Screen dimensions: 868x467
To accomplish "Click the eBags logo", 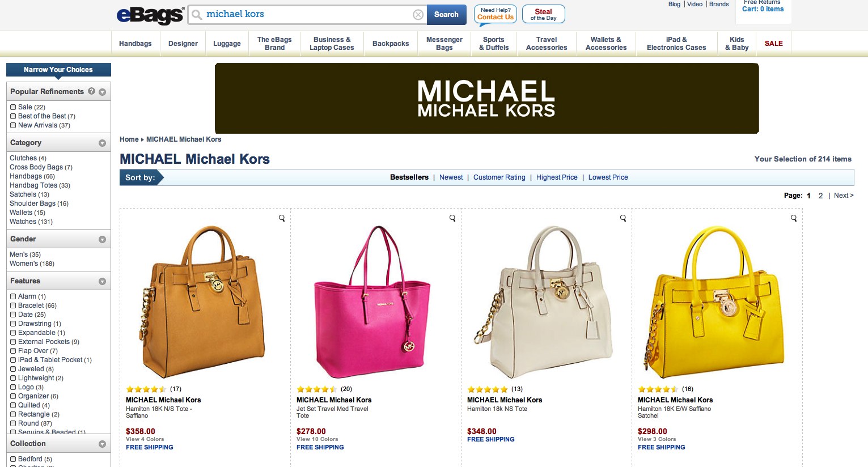I will (x=150, y=15).
